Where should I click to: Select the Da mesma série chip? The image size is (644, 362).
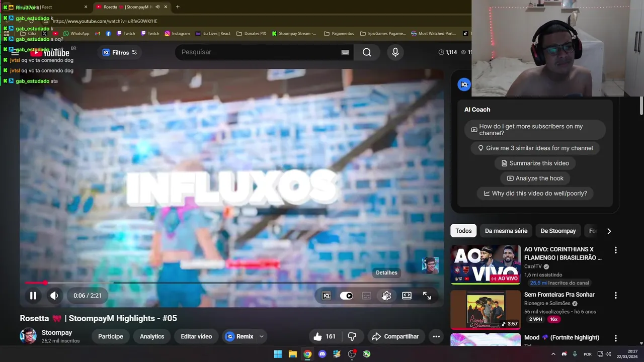[506, 231]
